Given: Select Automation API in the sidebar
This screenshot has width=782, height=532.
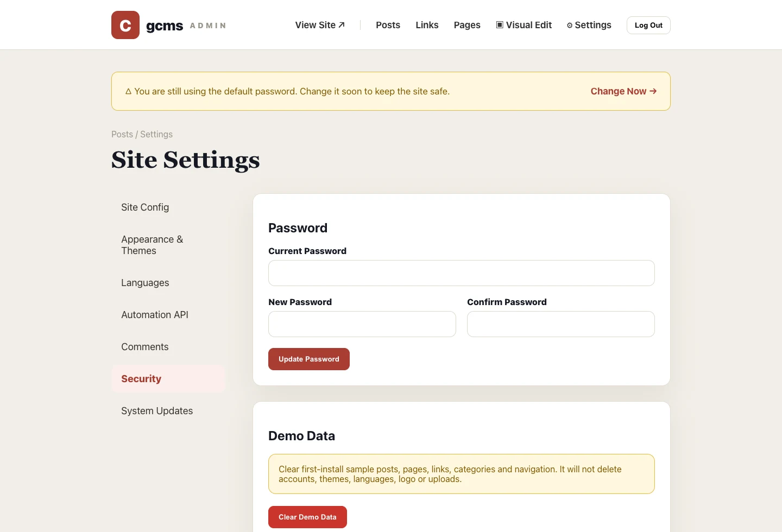Looking at the screenshot, I should [x=168, y=315].
